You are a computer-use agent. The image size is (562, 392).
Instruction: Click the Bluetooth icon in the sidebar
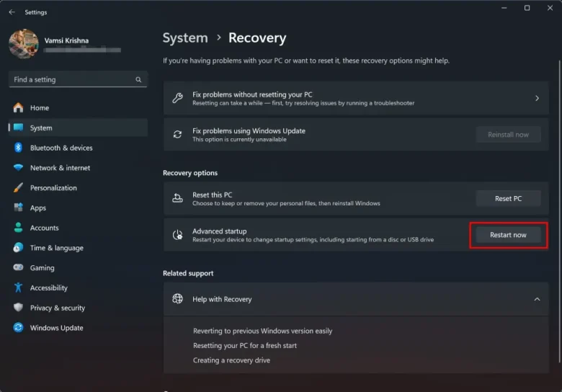18,148
